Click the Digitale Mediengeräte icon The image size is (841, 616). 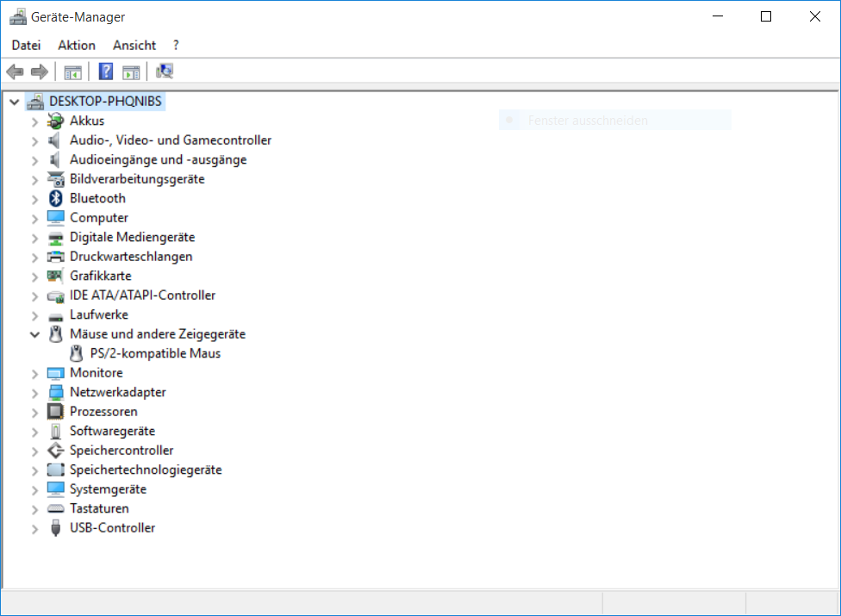(55, 238)
